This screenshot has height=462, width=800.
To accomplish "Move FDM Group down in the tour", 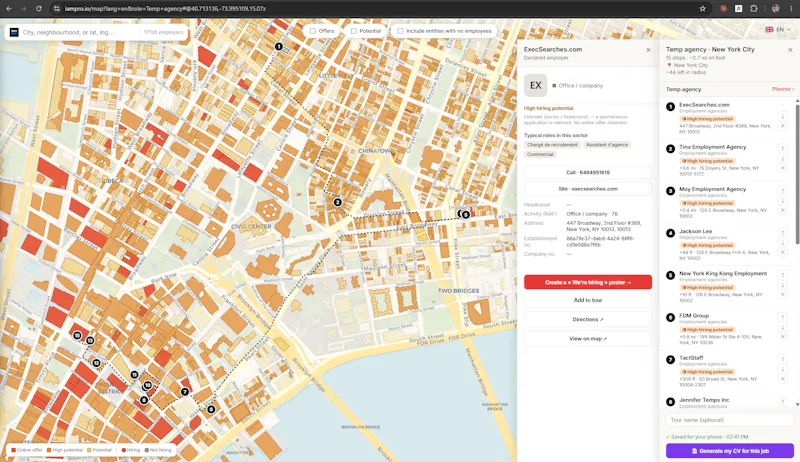I will pyautogui.click(x=783, y=327).
